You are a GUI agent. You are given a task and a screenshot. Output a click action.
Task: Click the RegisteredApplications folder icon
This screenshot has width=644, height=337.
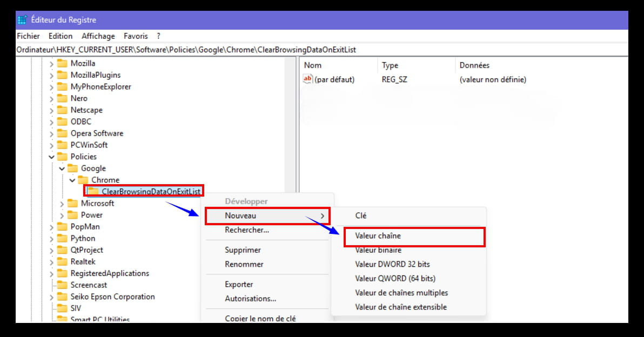[x=63, y=273]
